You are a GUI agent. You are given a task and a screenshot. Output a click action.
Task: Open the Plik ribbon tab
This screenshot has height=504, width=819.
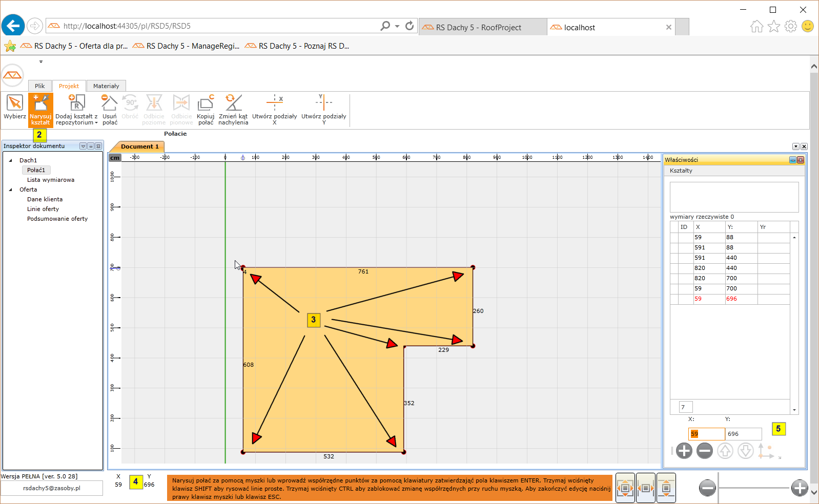pyautogui.click(x=40, y=86)
